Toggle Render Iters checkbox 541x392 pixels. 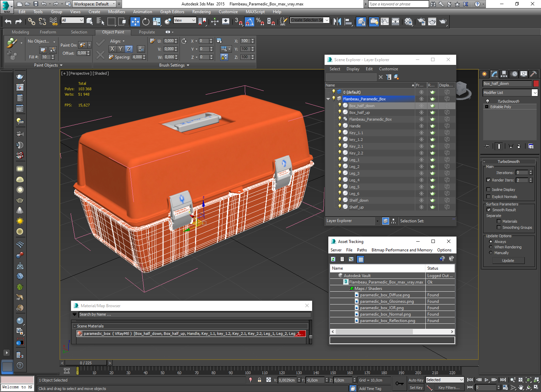coord(488,180)
